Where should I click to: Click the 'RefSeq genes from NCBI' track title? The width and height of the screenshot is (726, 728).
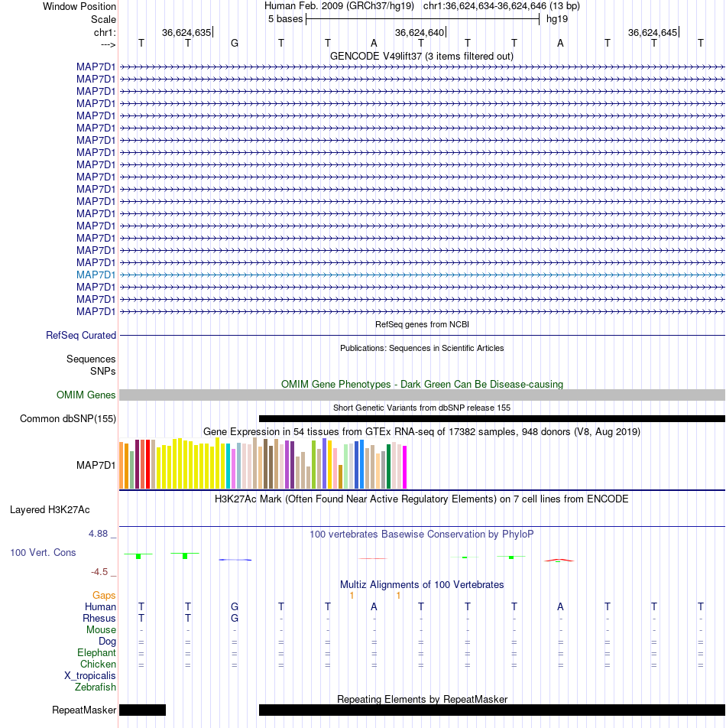coord(422,324)
